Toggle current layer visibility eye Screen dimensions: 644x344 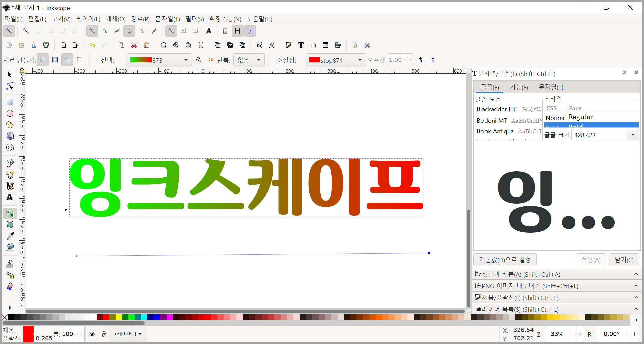tap(92, 334)
